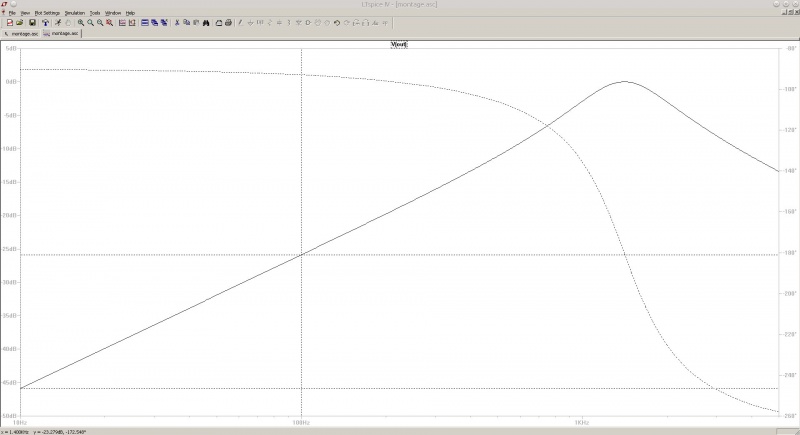
Task: Open the Help menu
Action: (x=130, y=13)
